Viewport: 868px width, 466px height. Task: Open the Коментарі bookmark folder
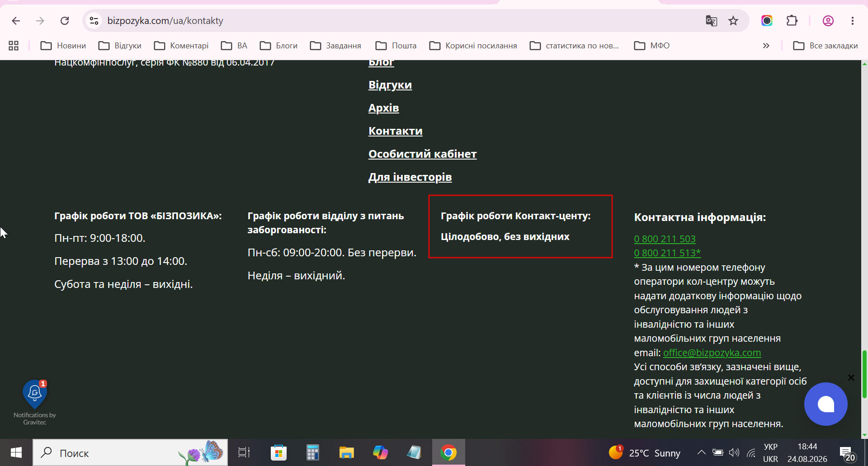[181, 46]
